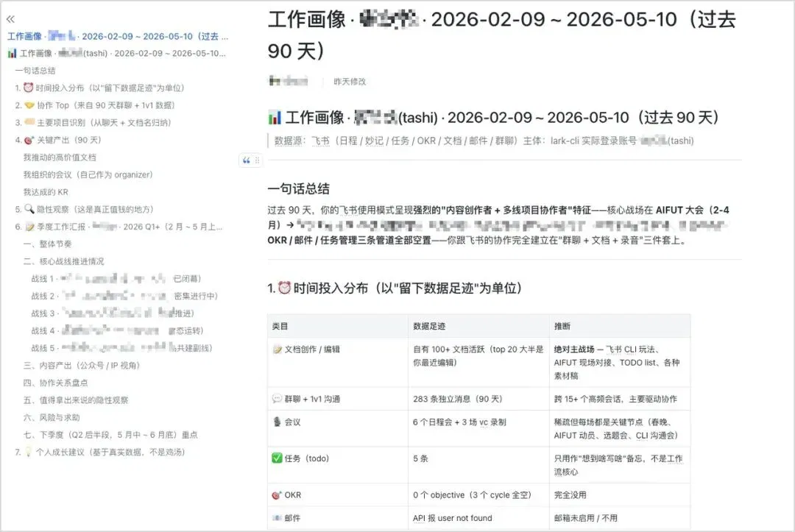
Task: Go to 五、值得拿出来说的隐性观察
Action: pyautogui.click(x=76, y=400)
